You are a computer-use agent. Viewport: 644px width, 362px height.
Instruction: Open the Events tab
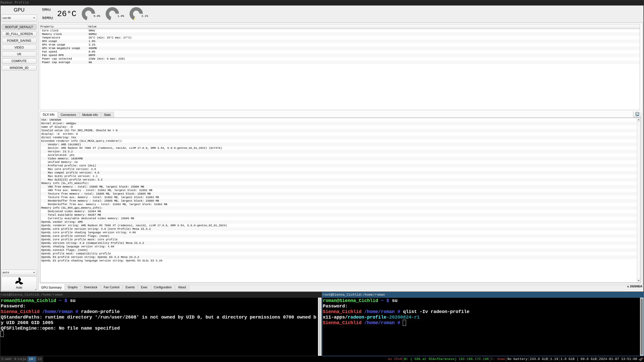pos(130,287)
